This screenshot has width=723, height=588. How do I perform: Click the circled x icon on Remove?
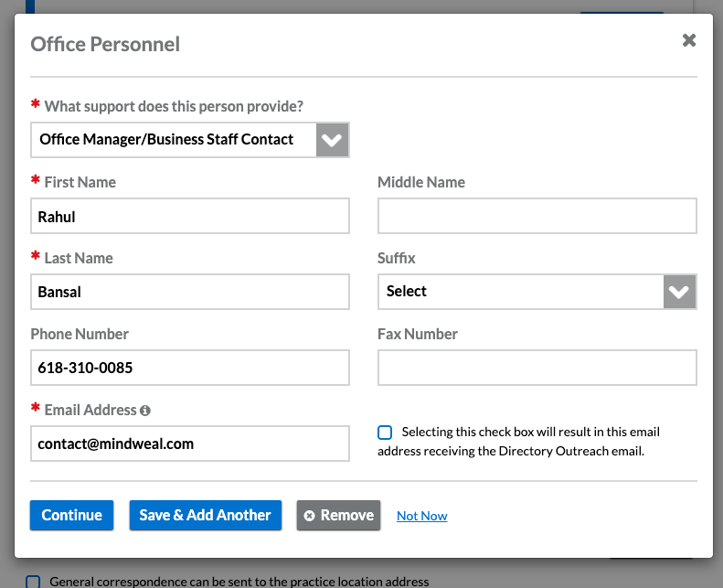[x=309, y=516]
